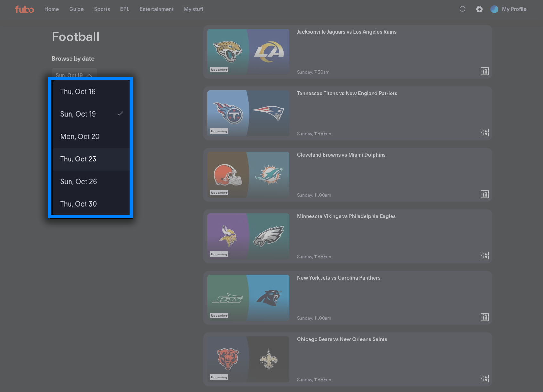Click the Browse by date label
This screenshot has width=543, height=392.
[x=73, y=59]
